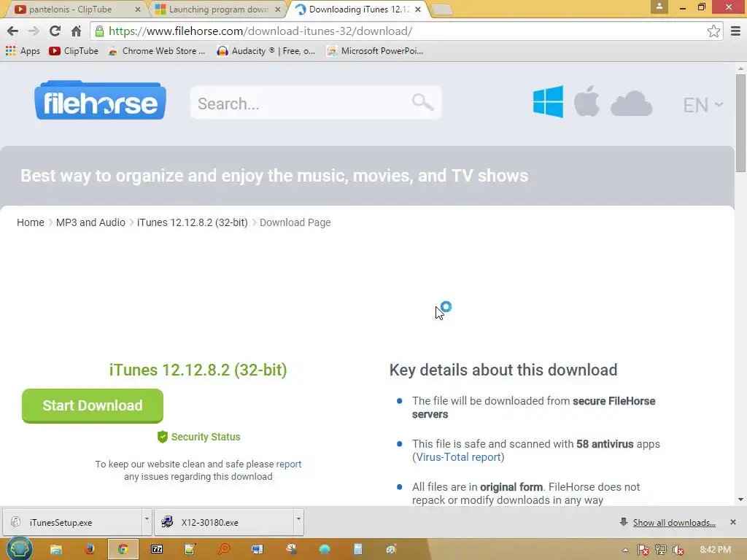This screenshot has width=747, height=560.
Task: Click the Chrome taskbar icon
Action: click(123, 550)
